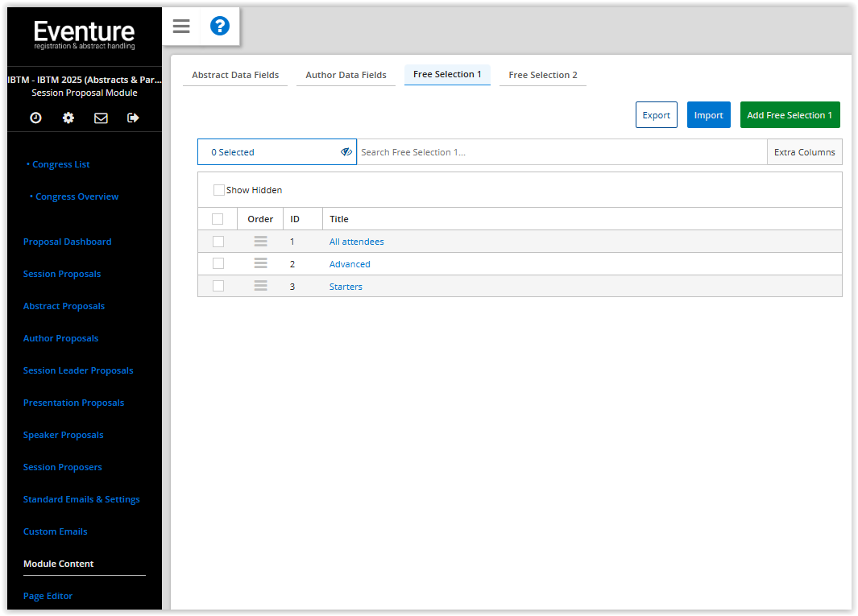
Task: Click the Add Free Selection 1 button
Action: [x=790, y=115]
